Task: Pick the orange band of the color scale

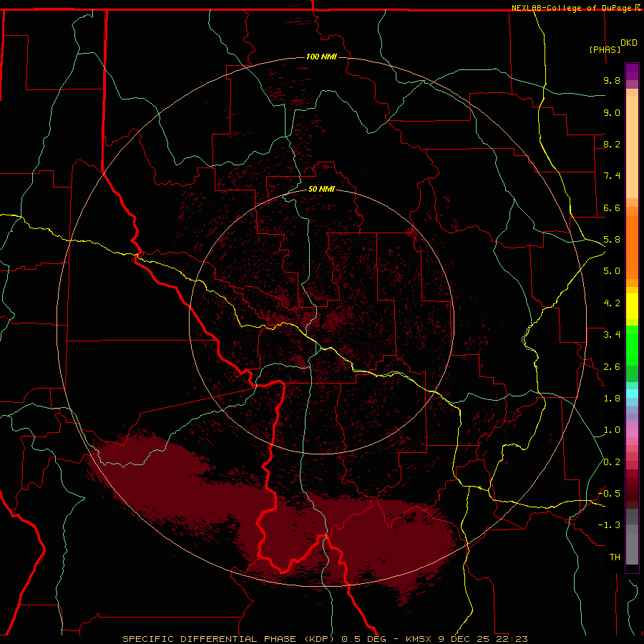Action: coord(632,247)
